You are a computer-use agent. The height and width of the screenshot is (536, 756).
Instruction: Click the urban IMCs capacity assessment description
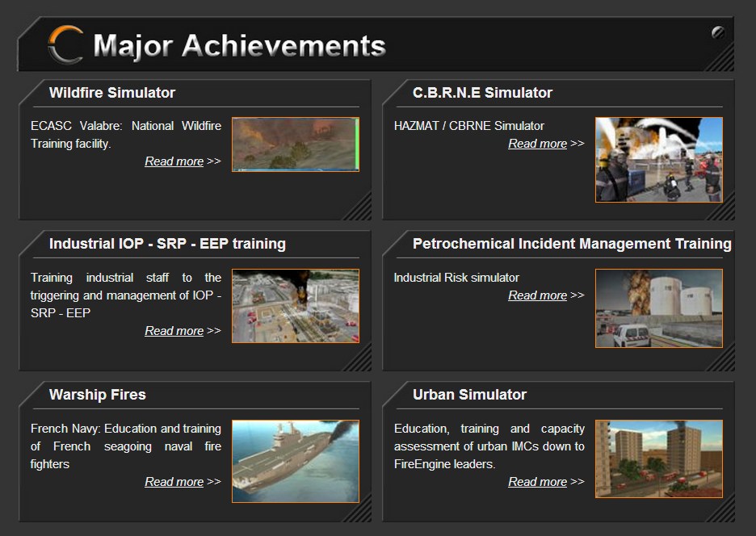click(x=489, y=446)
